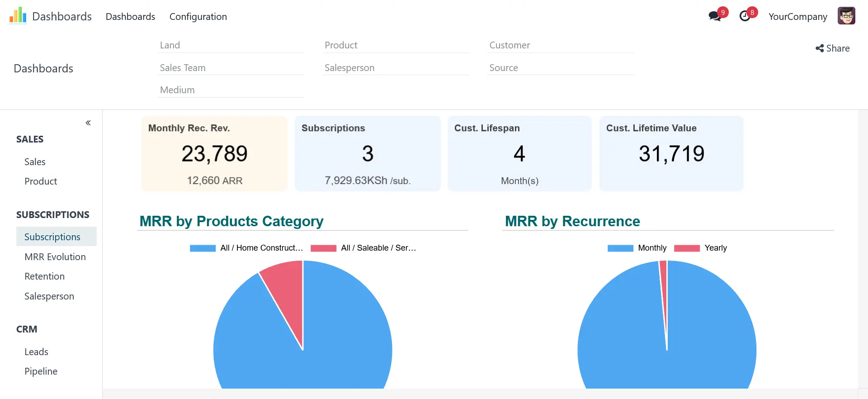Switch company via YourCompany label
Screen dimensions: 868x399
797,17
